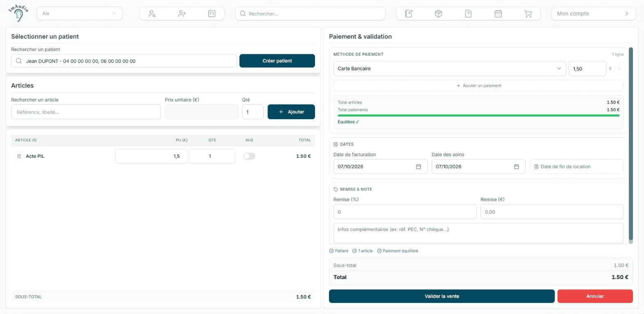This screenshot has width=644, height=314.
Task: Expand the Mon compte menu
Action: 593,14
